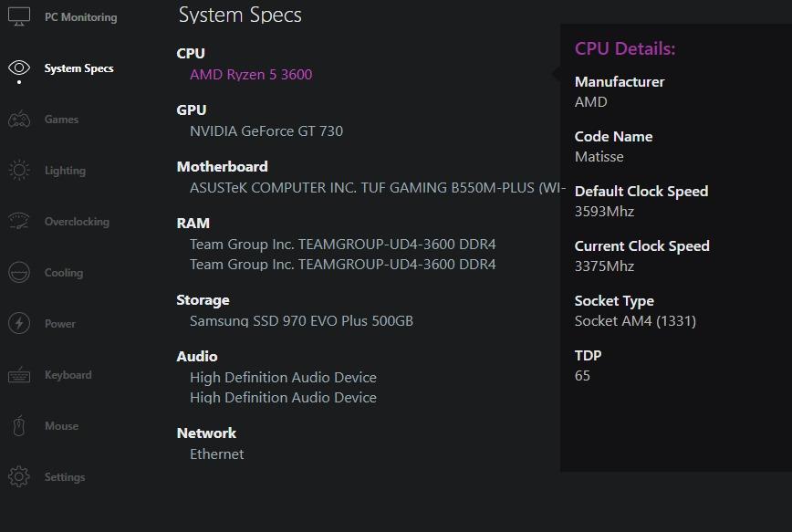Click the System Specs eye icon
This screenshot has width=792, height=532.
[x=19, y=68]
